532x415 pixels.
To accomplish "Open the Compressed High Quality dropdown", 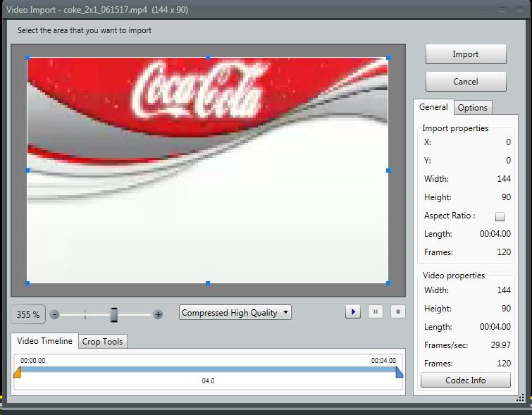I will [x=235, y=313].
